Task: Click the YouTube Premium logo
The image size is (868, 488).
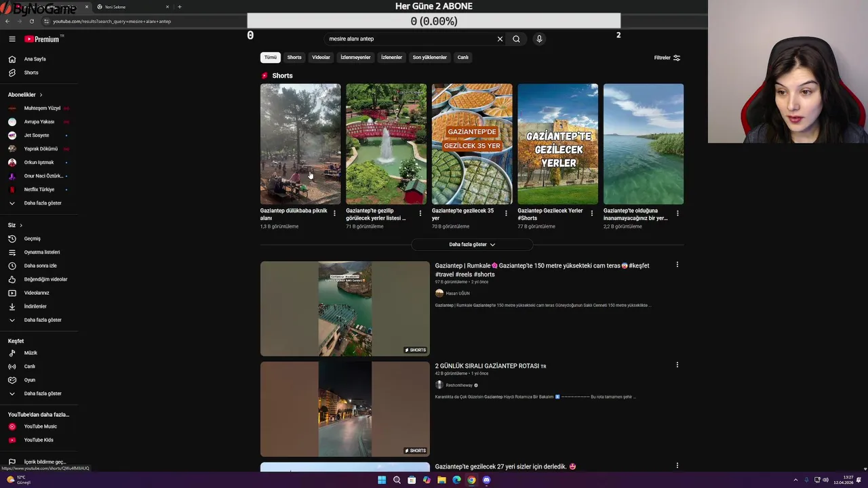Action: click(43, 39)
